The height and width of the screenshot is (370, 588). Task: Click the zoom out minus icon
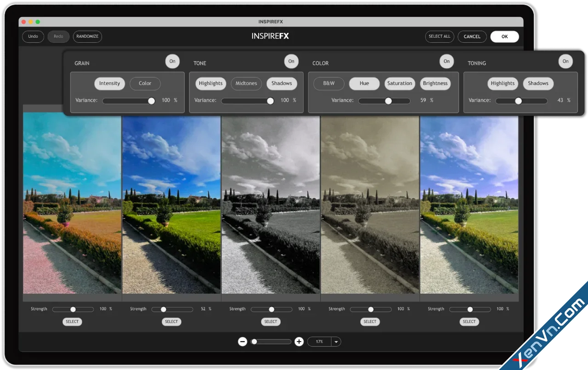[x=243, y=342]
